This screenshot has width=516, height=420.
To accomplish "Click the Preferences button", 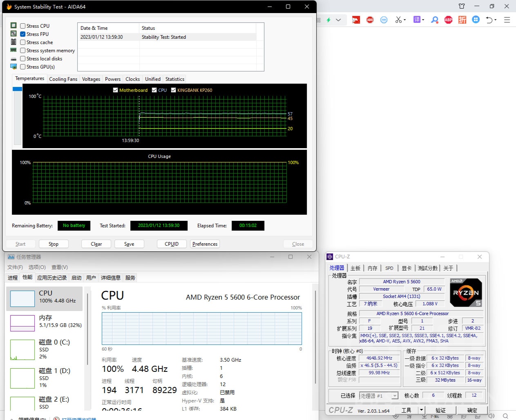I will (x=205, y=244).
